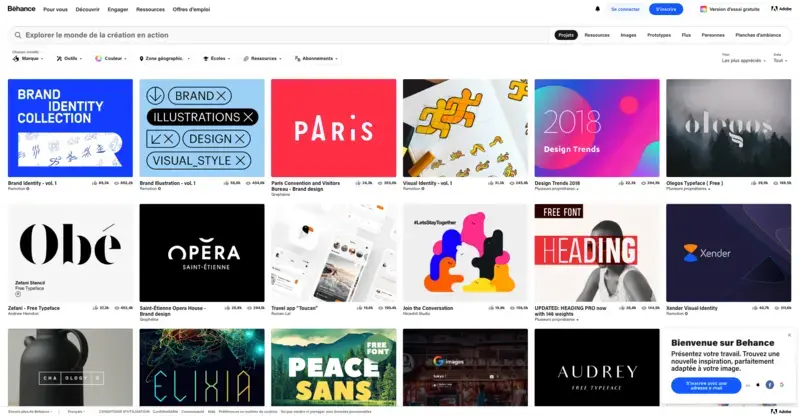Click the Se connecter button
The height and width of the screenshot is (417, 799).
point(625,9)
